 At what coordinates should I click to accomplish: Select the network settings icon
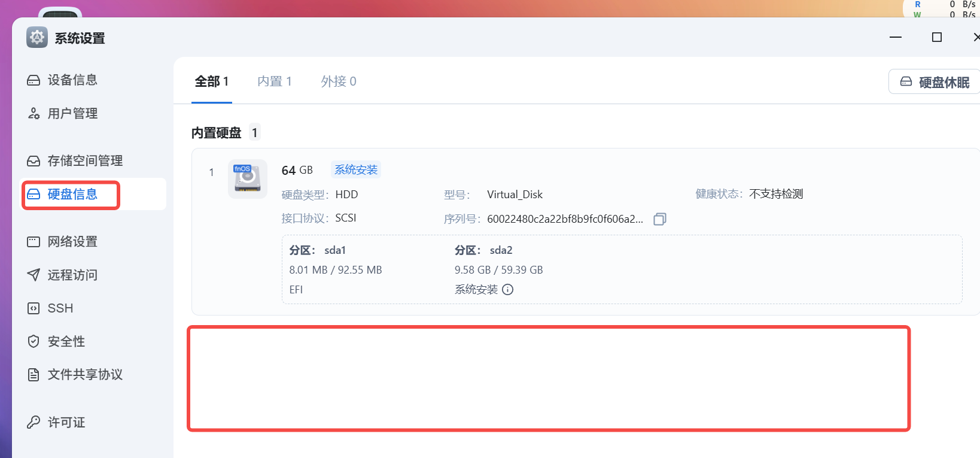click(34, 242)
